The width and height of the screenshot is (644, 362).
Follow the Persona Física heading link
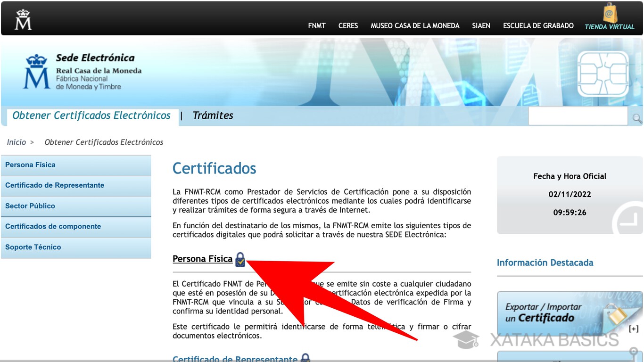pos(202,259)
